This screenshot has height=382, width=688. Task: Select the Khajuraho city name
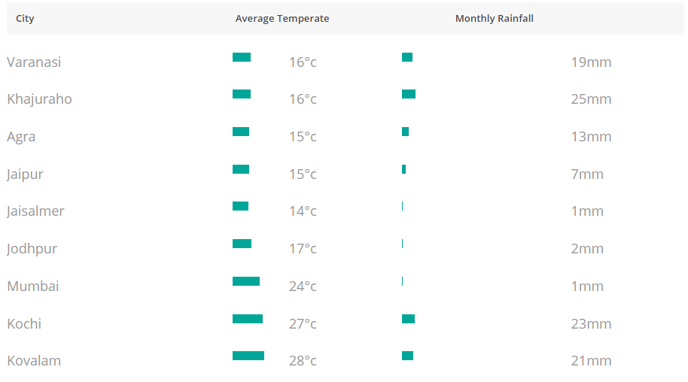[x=39, y=99]
